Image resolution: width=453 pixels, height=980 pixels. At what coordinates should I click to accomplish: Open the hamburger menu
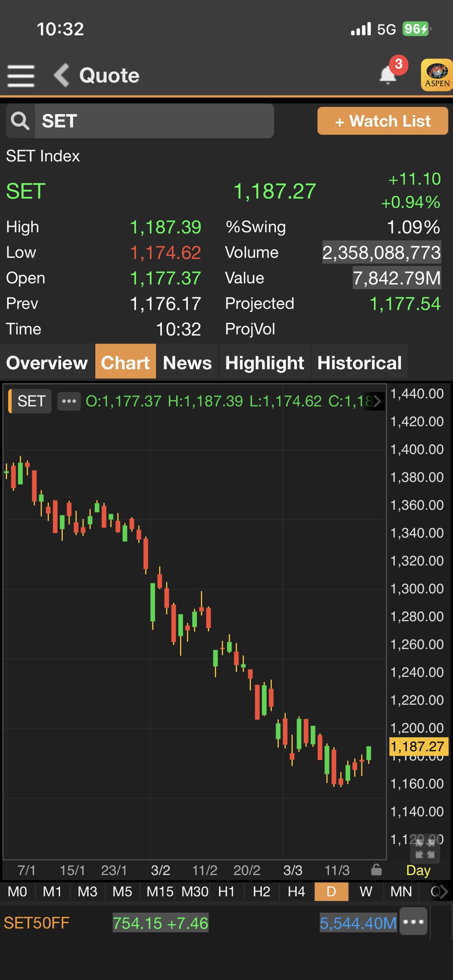coord(21,76)
